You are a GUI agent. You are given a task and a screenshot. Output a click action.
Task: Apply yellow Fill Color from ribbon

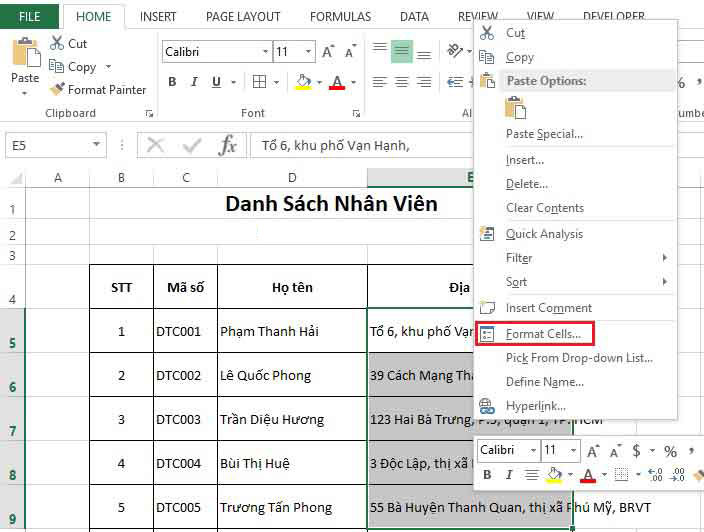304,82
